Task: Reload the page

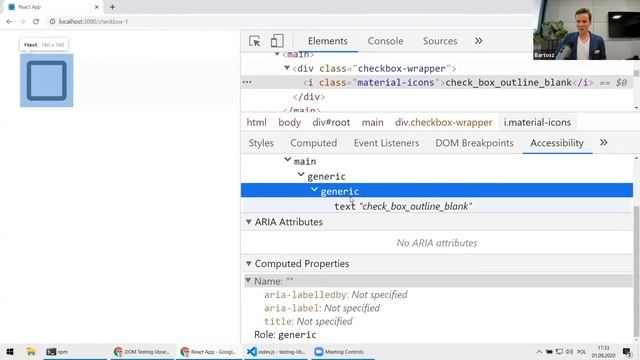Action: (x=36, y=21)
